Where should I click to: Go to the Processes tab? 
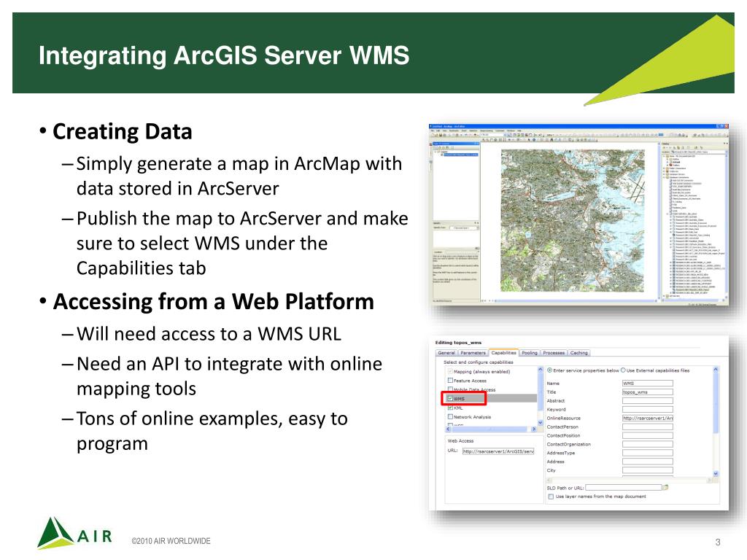pyautogui.click(x=554, y=353)
